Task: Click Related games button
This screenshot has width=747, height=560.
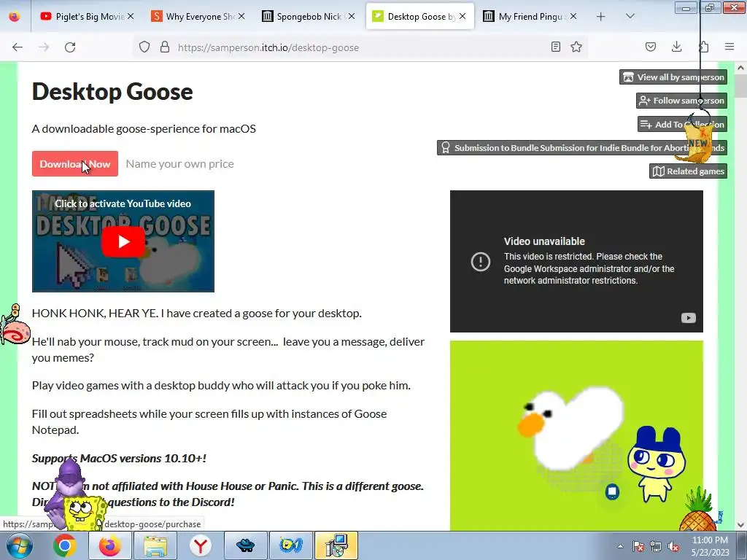Action: point(688,171)
